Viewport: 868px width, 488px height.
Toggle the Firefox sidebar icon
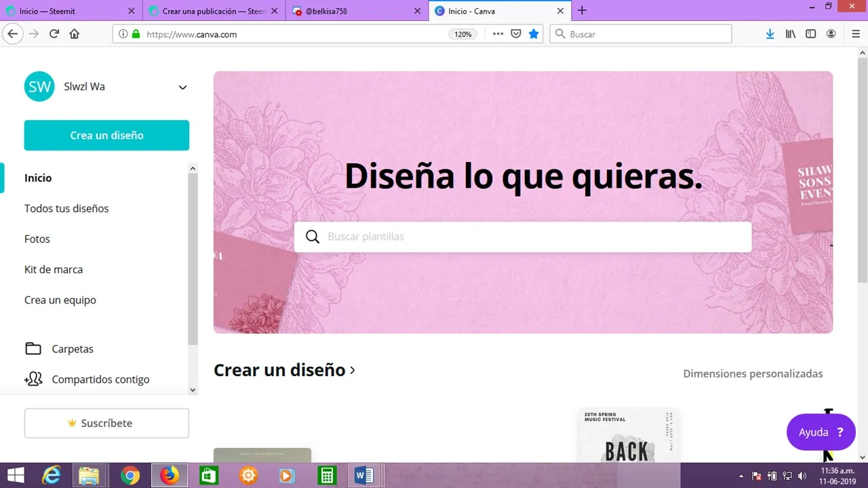tap(810, 34)
